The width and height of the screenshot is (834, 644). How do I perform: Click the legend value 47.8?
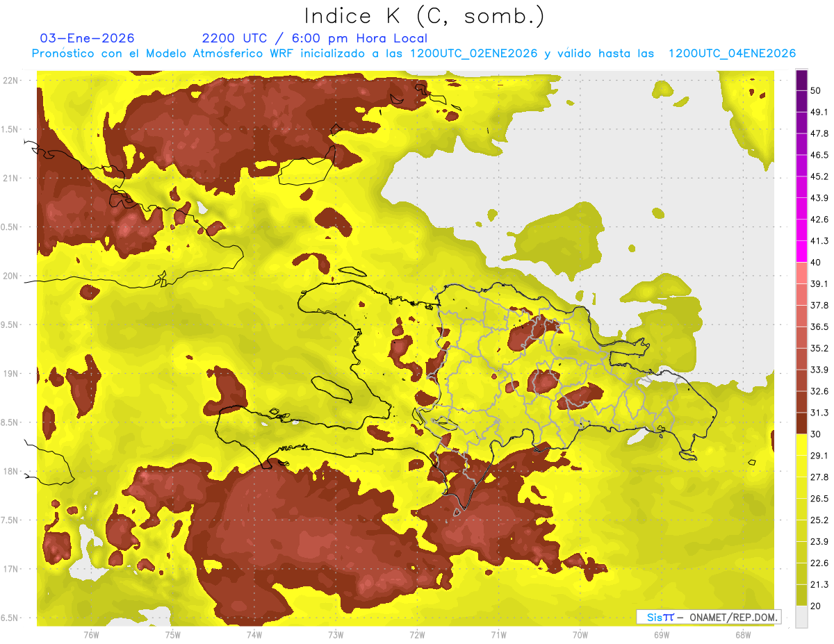[x=819, y=133]
